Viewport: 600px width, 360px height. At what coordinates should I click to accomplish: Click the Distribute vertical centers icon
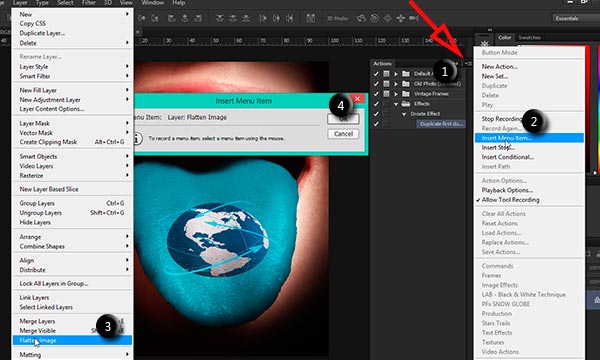pos(233,18)
